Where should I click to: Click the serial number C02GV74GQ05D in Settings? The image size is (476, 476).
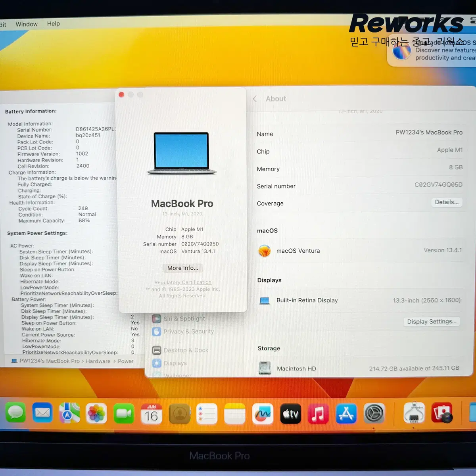coord(438,185)
